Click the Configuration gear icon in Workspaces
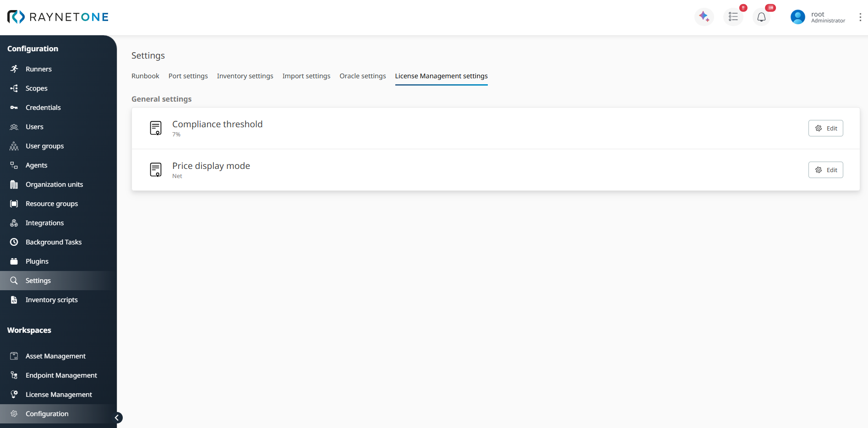Viewport: 868px width, 428px height. (14, 413)
